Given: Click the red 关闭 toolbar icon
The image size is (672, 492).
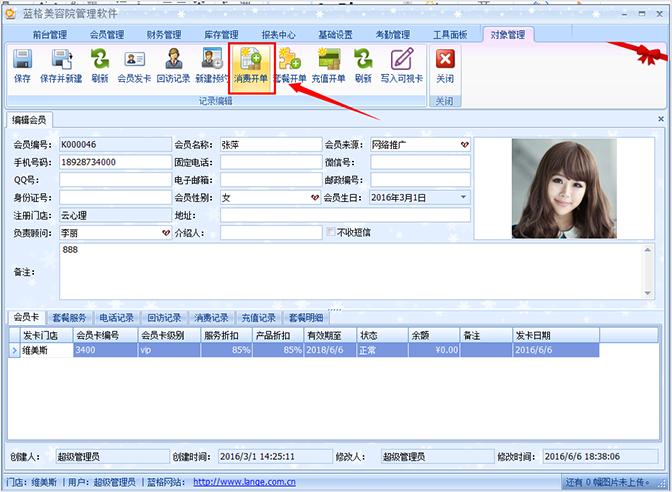Looking at the screenshot, I should pyautogui.click(x=445, y=66).
